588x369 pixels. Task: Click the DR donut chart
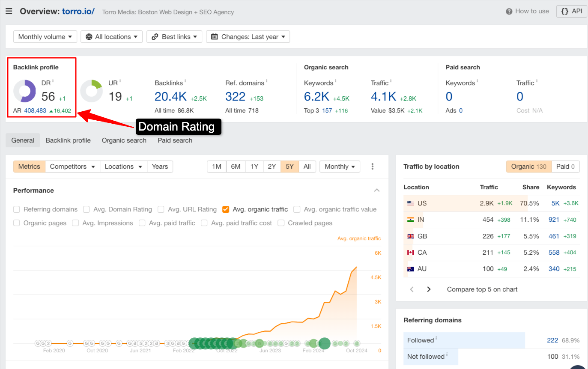tap(24, 91)
